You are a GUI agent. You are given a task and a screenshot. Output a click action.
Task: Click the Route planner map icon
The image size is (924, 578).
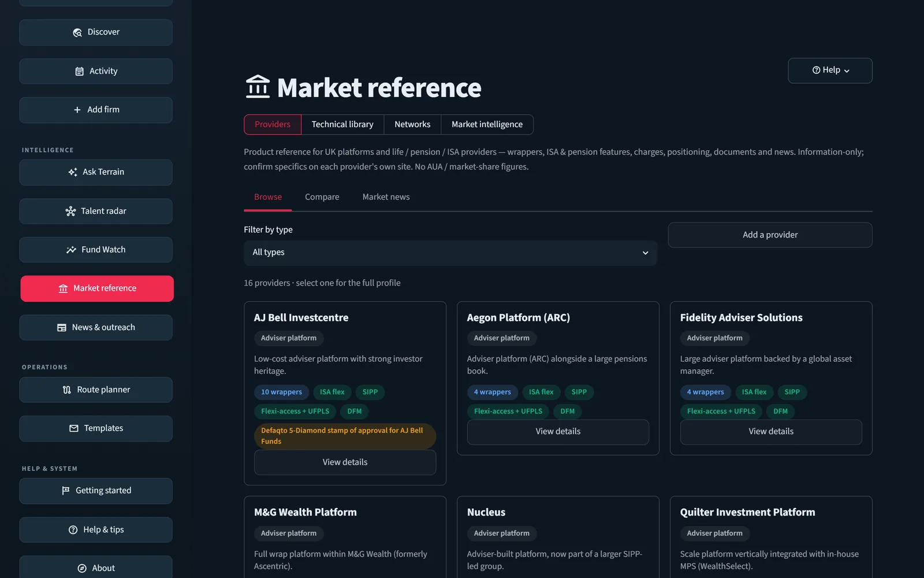(67, 390)
